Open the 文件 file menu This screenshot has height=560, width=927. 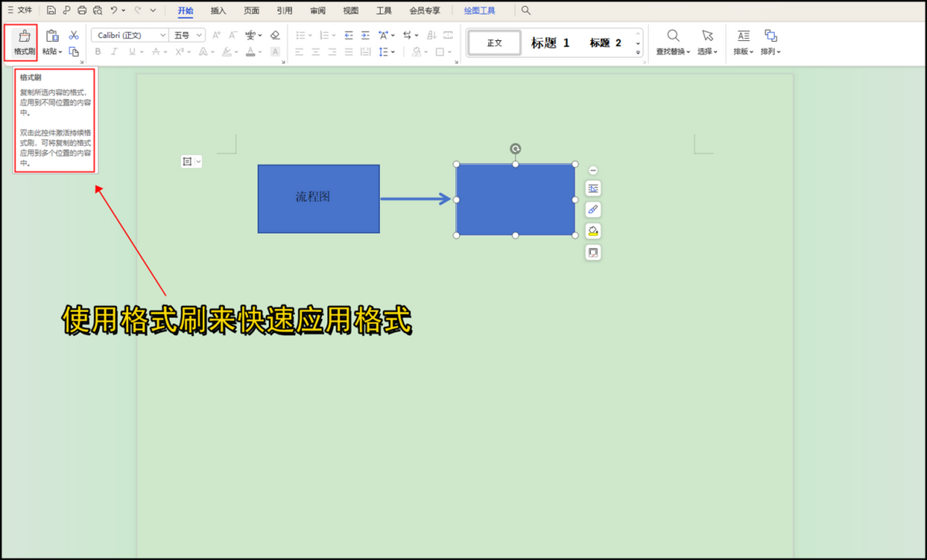19,10
